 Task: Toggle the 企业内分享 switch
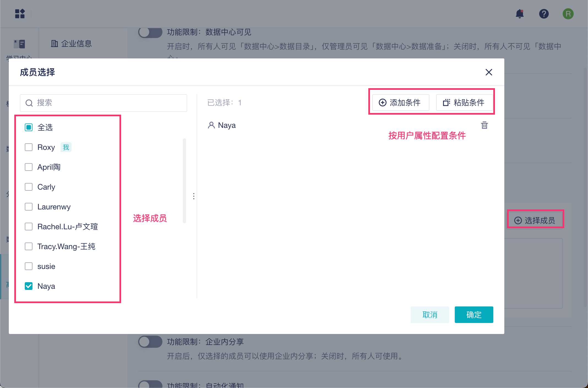(x=150, y=342)
